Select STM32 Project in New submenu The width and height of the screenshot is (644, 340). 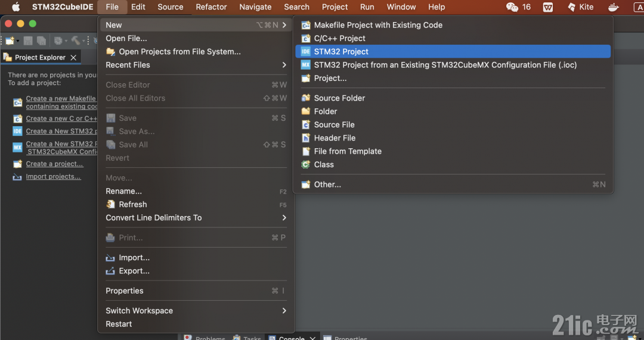coord(453,52)
